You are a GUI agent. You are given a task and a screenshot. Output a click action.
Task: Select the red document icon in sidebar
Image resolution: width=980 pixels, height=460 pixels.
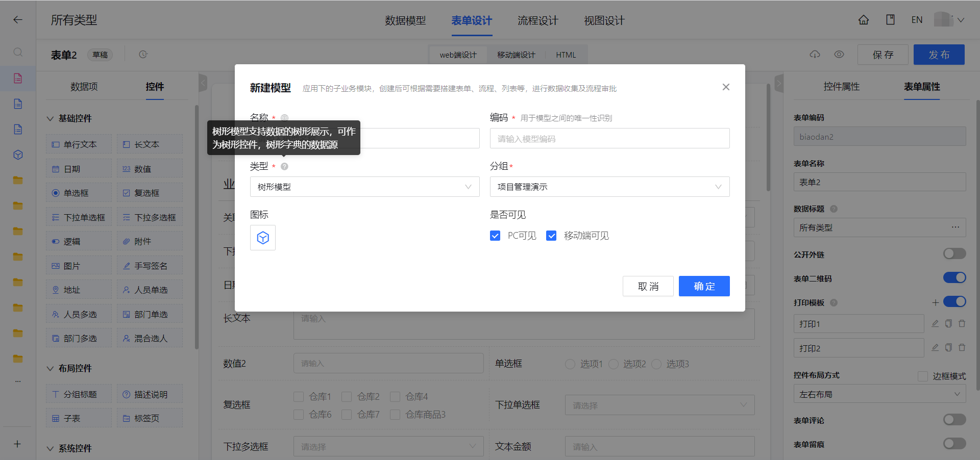tap(18, 78)
